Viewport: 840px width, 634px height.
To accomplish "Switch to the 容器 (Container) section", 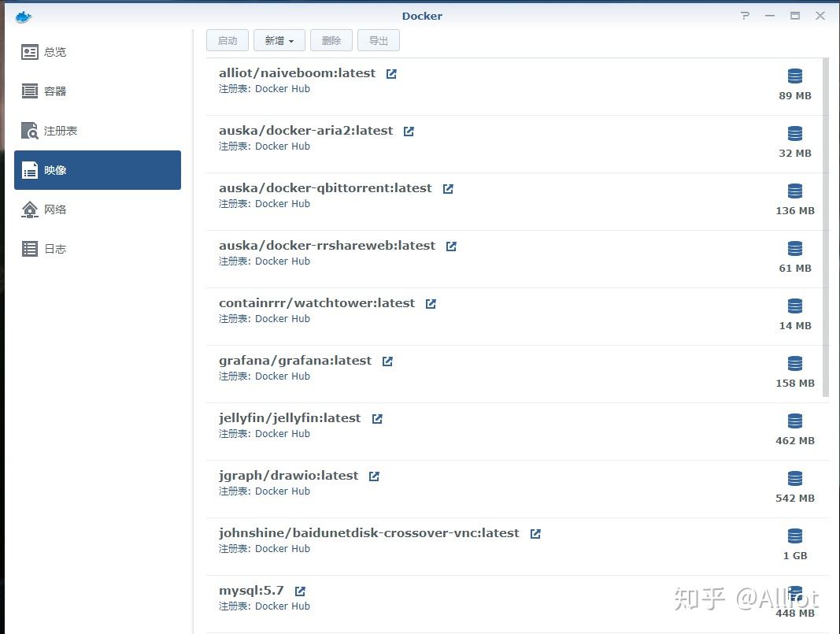I will point(55,91).
